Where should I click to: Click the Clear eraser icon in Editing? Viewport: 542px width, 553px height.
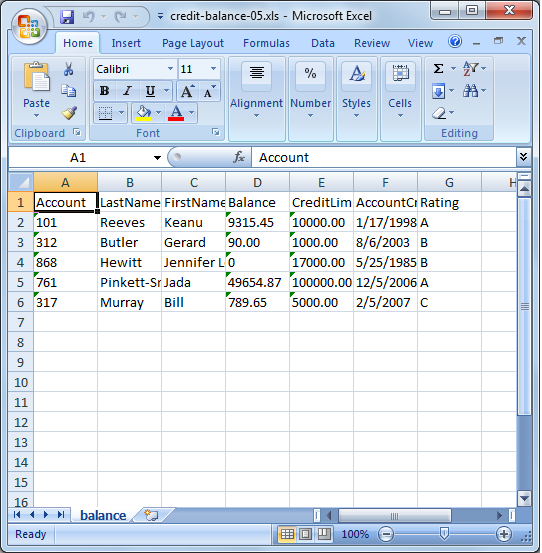439,113
